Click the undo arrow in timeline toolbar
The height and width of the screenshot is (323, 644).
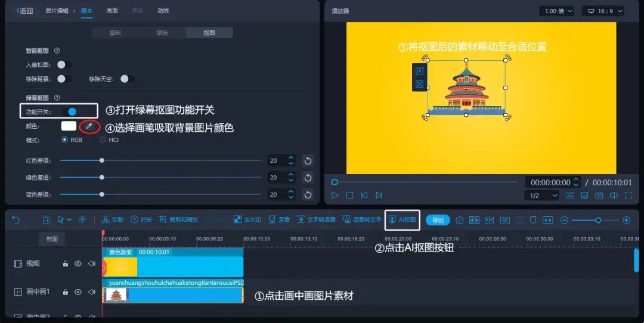[x=16, y=220]
